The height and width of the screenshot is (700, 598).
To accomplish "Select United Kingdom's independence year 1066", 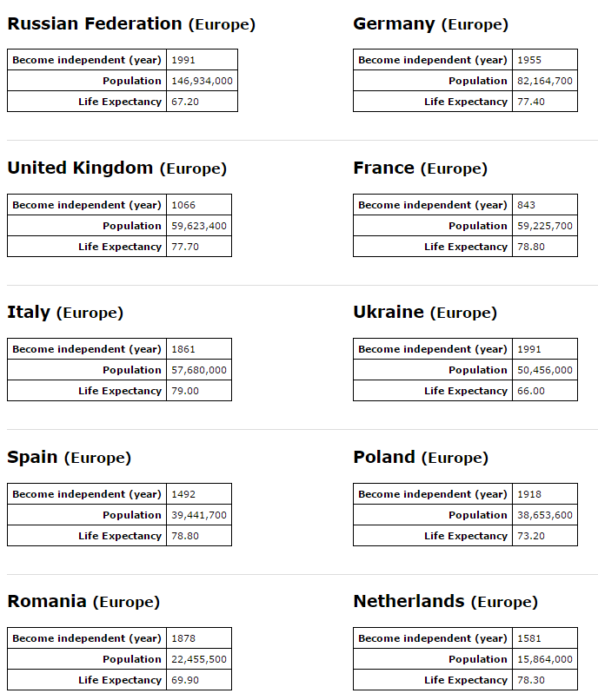I will tap(183, 205).
